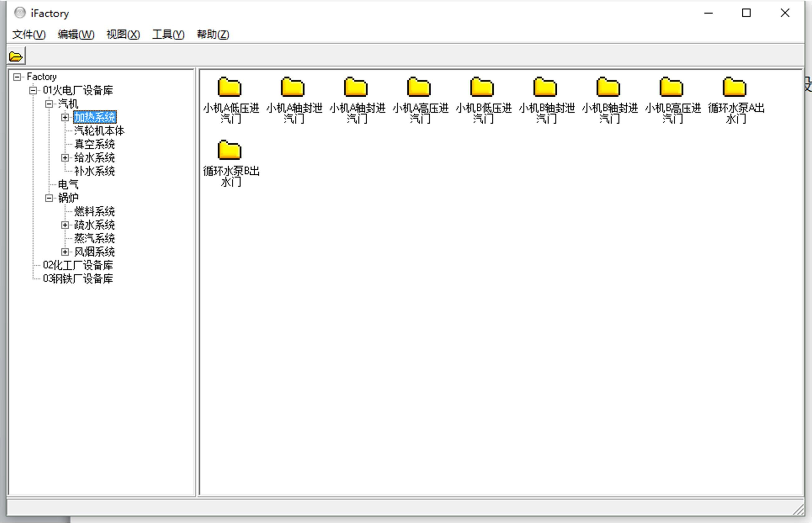Open the 文件(V) menu
Image resolution: width=812 pixels, height=523 pixels.
point(29,34)
